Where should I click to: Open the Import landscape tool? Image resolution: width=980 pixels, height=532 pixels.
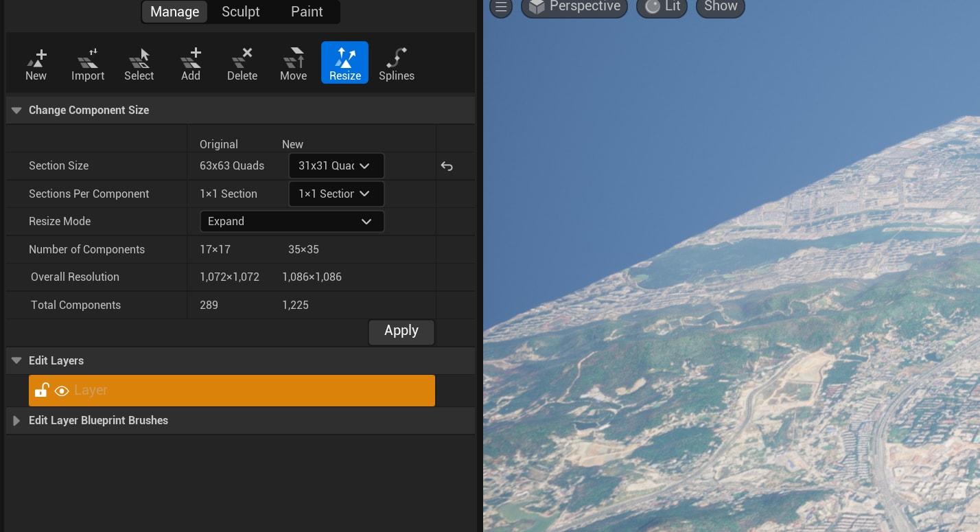point(88,65)
